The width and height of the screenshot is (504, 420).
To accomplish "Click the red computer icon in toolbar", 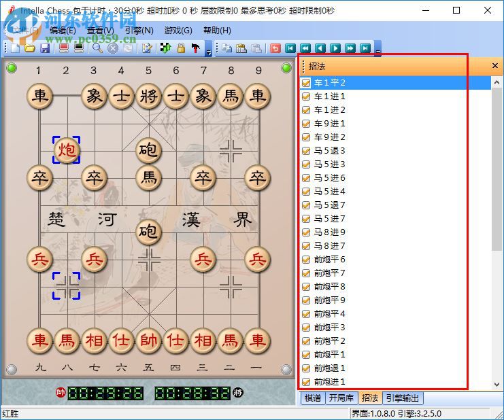I will (x=64, y=48).
